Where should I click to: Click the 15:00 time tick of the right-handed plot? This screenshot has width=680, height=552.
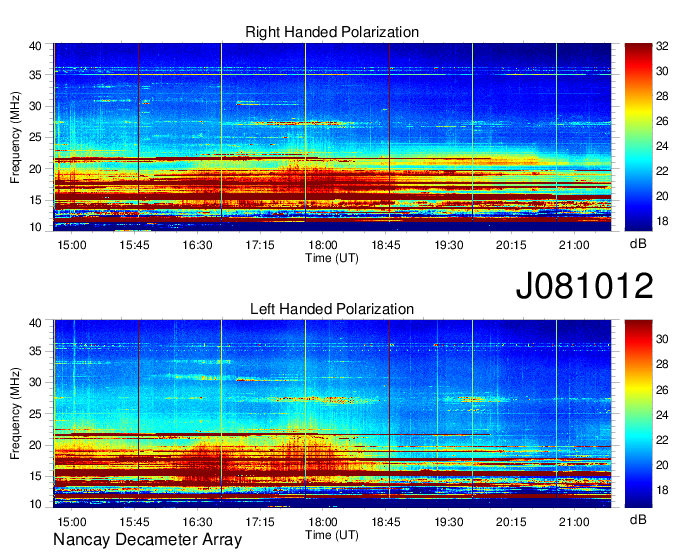click(x=72, y=245)
